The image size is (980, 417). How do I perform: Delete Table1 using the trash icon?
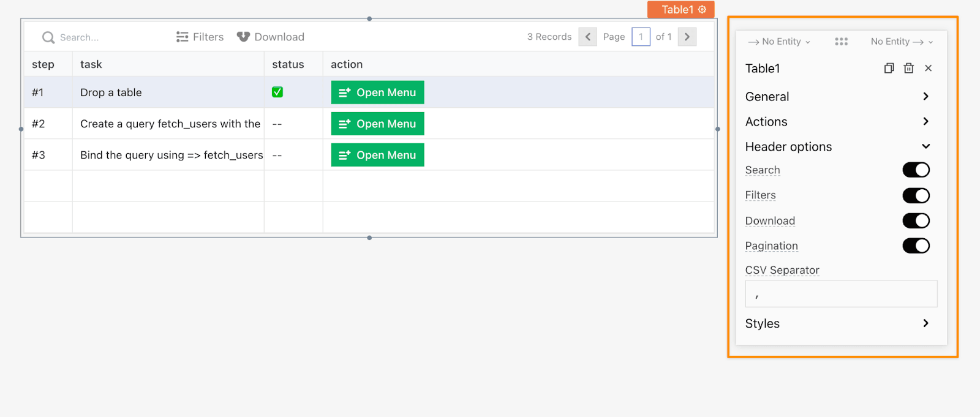coord(908,68)
